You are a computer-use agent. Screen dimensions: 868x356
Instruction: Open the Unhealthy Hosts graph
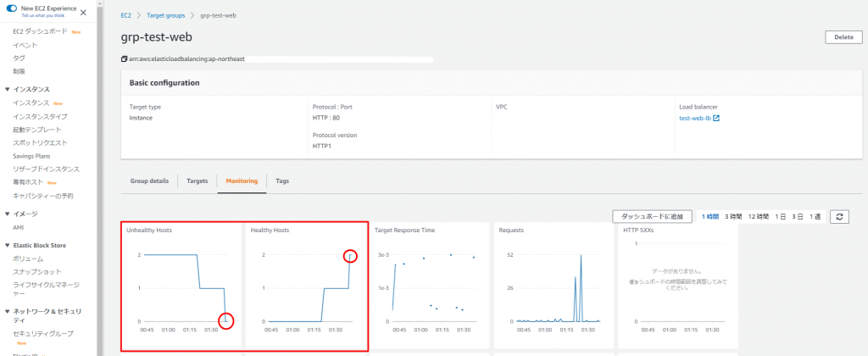point(181,285)
